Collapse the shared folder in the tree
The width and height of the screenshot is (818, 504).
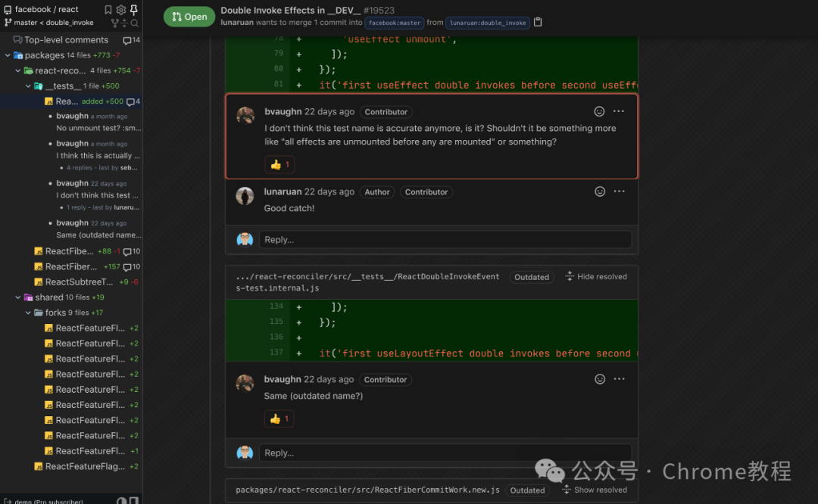click(18, 297)
